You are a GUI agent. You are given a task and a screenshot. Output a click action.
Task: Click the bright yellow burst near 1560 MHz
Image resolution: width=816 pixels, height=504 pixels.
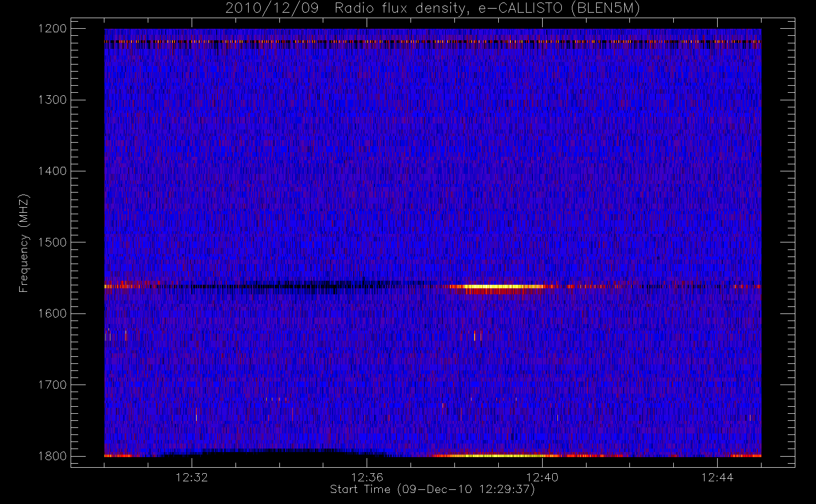497,287
